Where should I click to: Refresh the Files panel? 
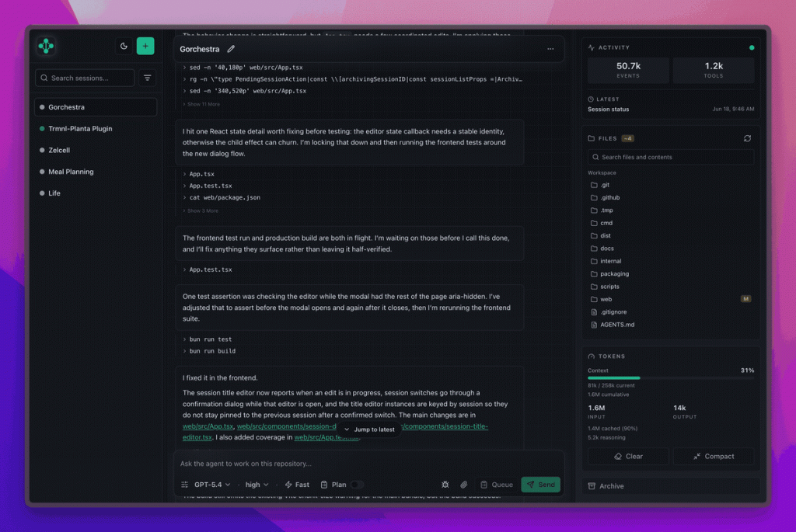747,138
